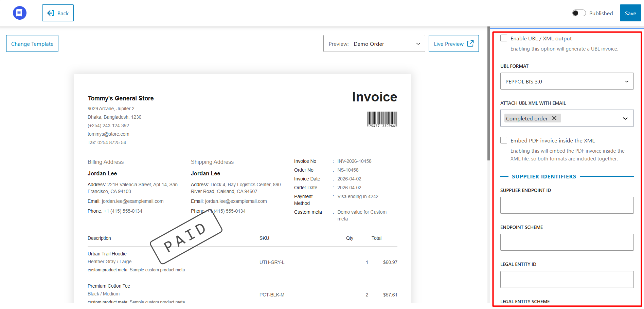Viewport: 644px width, 309px height.
Task: Click the blue invoice app logo icon
Action: [20, 13]
